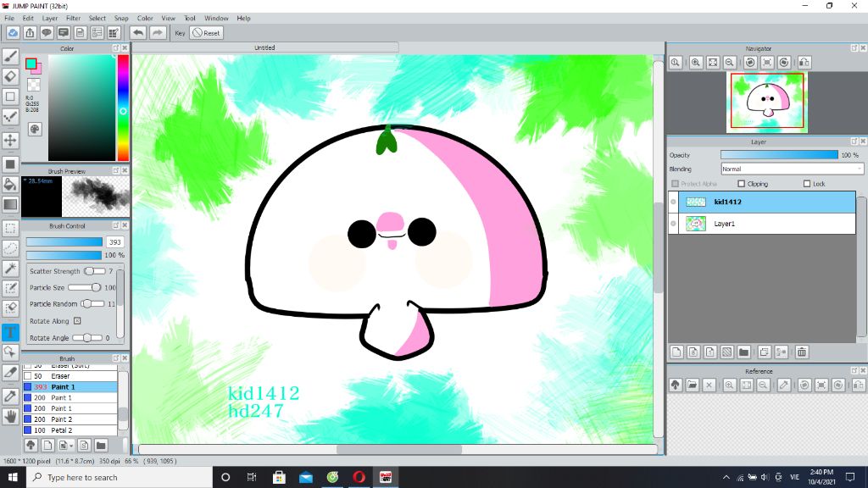Toggle visibility of Layer1

coord(674,224)
